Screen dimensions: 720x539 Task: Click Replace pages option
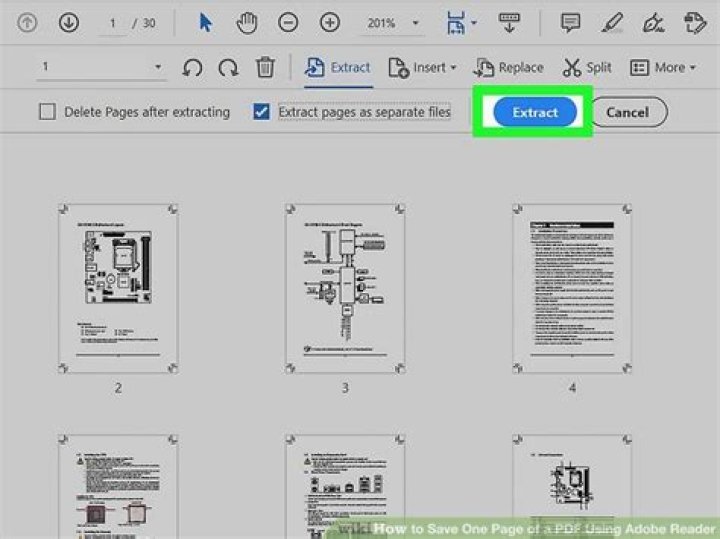[509, 68]
